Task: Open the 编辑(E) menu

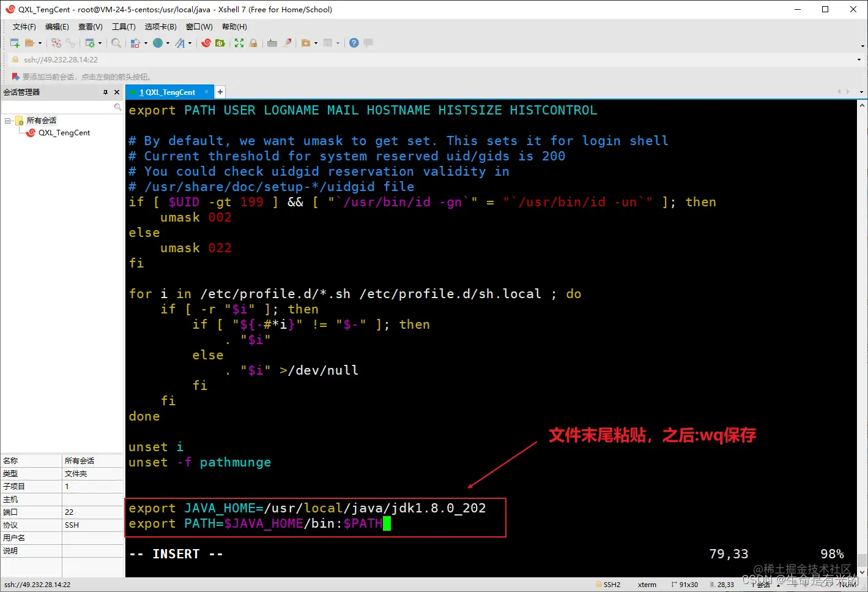Action: 57,27
